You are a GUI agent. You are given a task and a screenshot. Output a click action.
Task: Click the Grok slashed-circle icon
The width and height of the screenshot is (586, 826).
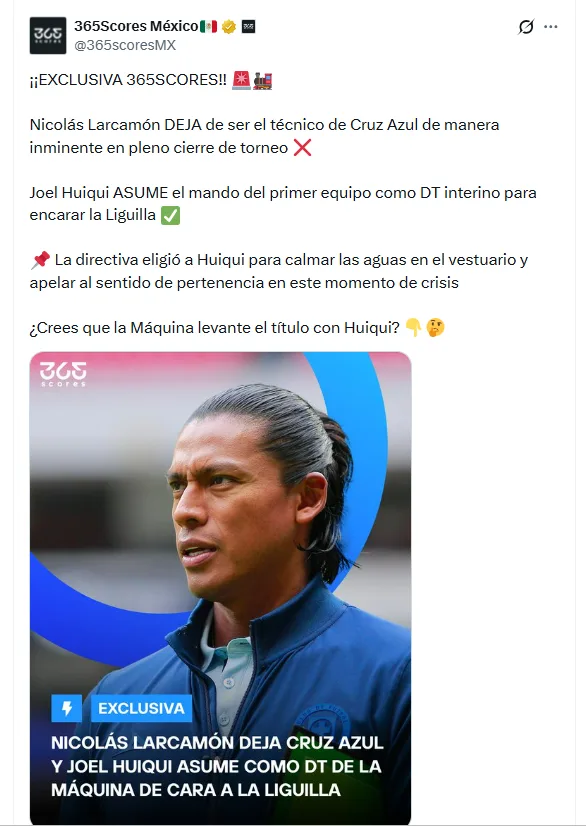pos(526,26)
